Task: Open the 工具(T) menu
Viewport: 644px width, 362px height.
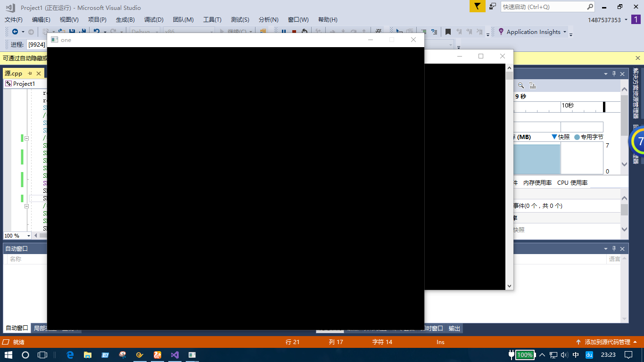Action: point(212,20)
